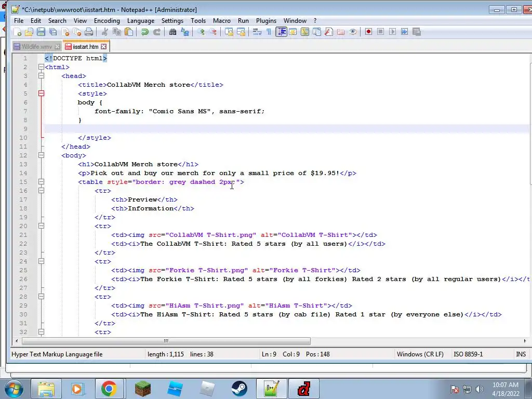This screenshot has height=399, width=532.
Task: Collapse the red style fold marker line 5
Action: pos(41,94)
